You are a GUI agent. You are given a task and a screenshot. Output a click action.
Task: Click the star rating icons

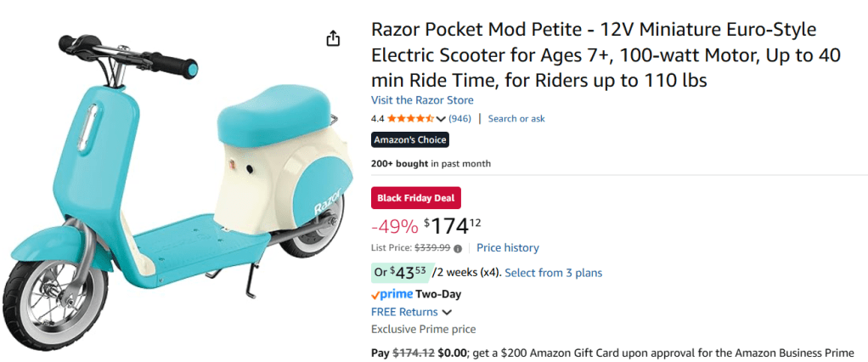click(x=411, y=119)
